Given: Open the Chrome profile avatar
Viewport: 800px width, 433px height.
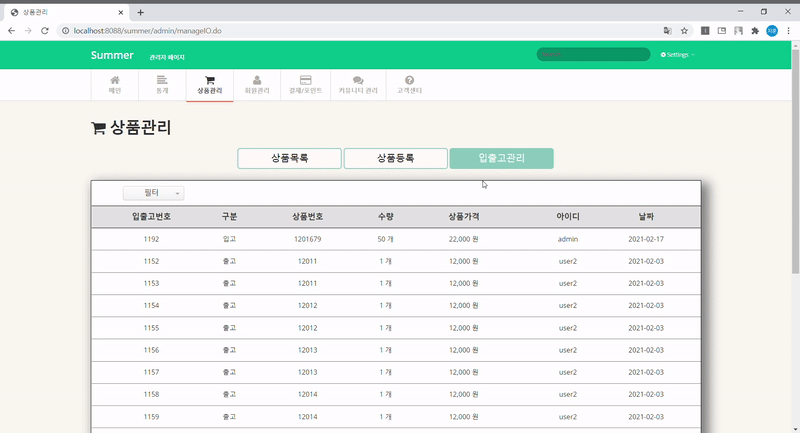Looking at the screenshot, I should click(x=772, y=31).
